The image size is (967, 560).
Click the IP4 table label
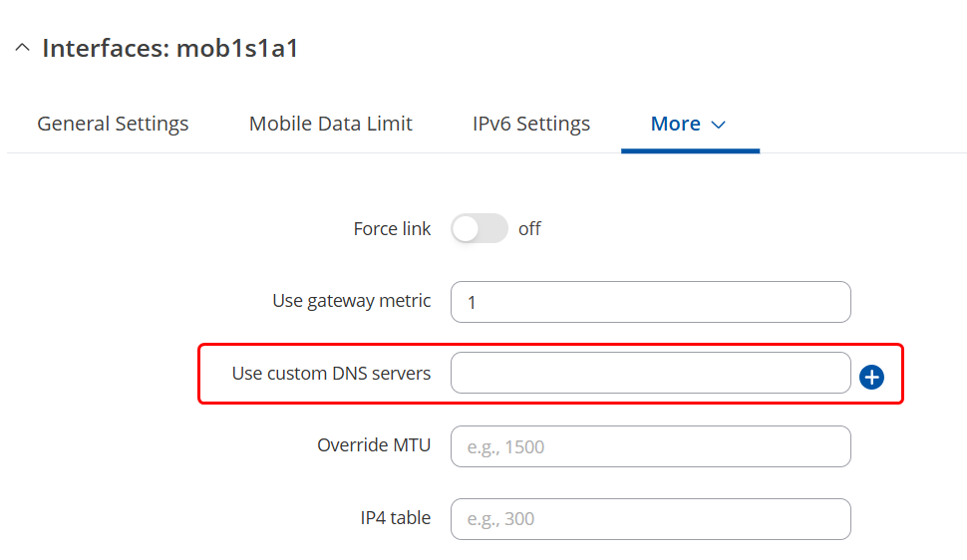pos(396,518)
